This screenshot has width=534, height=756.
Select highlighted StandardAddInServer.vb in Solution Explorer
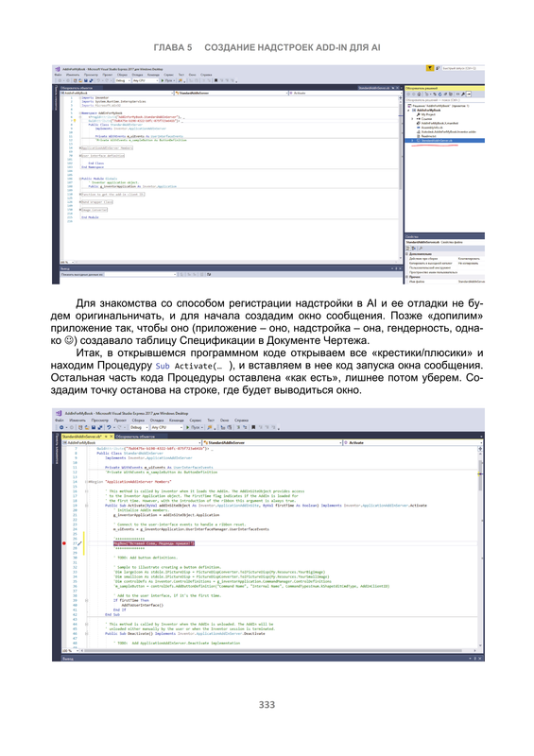coord(445,140)
